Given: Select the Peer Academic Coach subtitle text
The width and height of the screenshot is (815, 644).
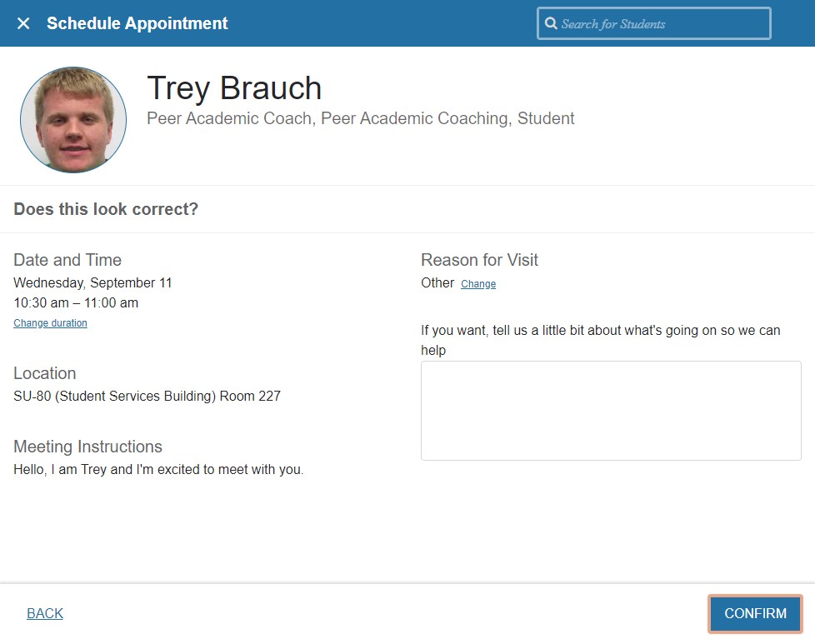Looking at the screenshot, I should [360, 118].
